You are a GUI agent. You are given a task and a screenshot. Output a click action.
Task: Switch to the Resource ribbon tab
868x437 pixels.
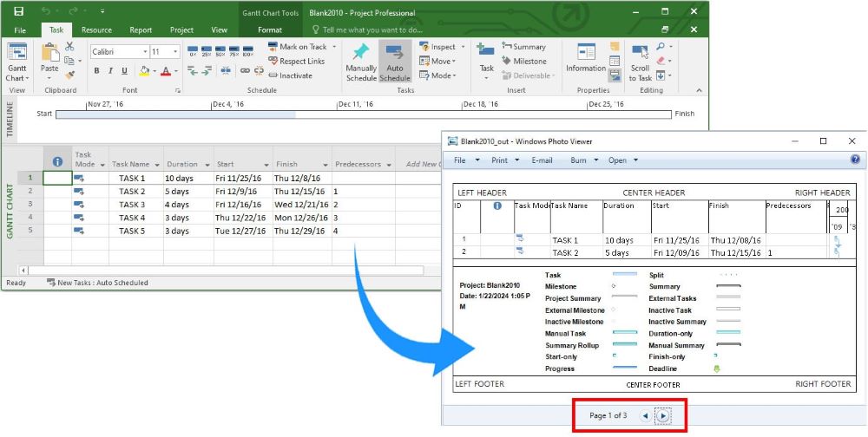point(96,30)
